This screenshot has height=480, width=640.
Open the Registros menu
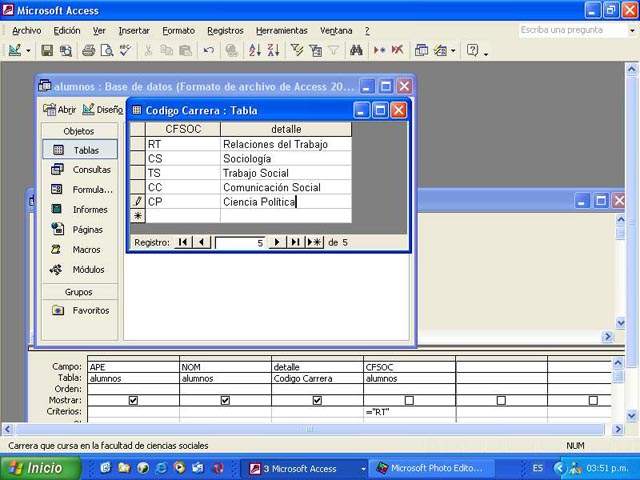225,30
